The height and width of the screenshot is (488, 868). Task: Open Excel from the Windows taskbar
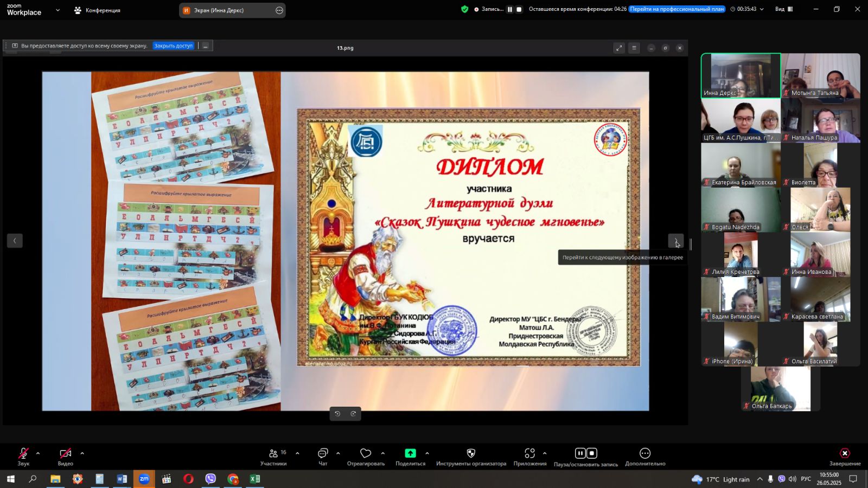pyautogui.click(x=255, y=479)
